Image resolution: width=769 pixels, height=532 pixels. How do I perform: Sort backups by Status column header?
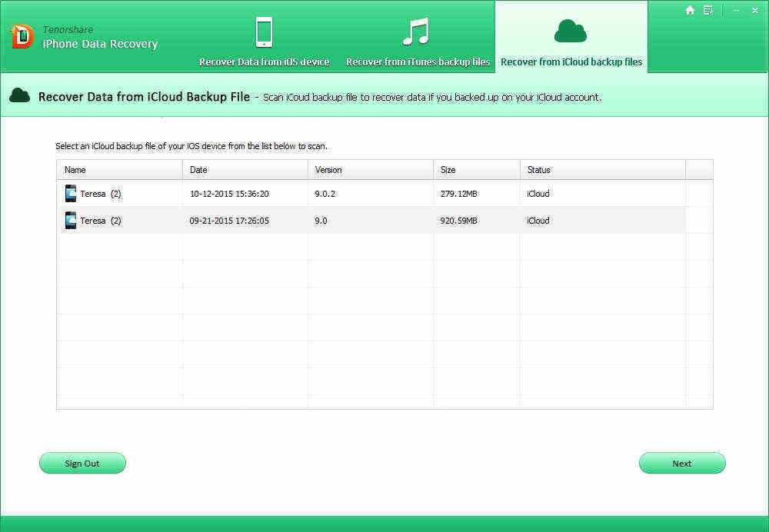click(603, 170)
